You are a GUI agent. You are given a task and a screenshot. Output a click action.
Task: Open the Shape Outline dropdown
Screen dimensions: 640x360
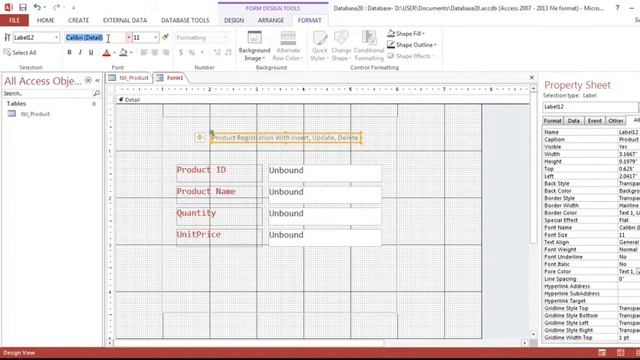pos(412,44)
